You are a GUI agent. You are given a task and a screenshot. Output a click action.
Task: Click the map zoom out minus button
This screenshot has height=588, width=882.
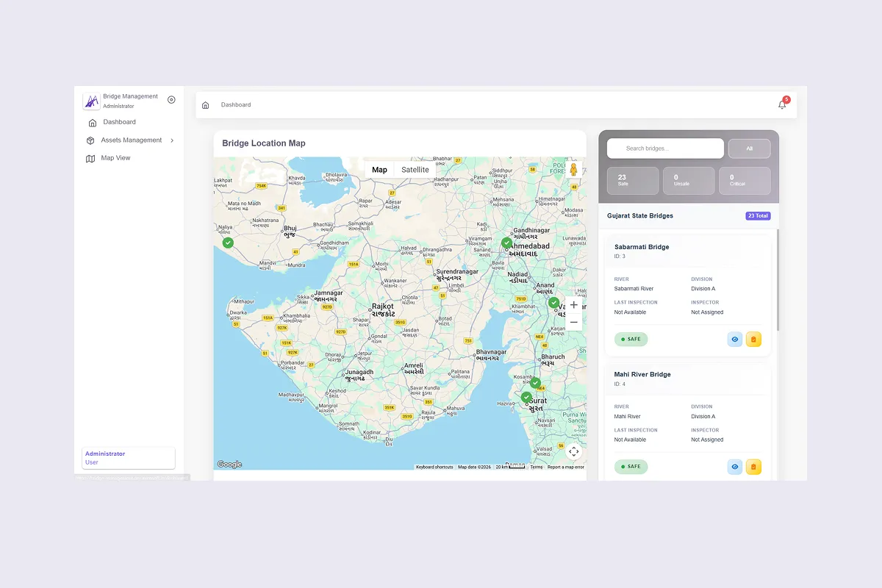click(x=574, y=322)
